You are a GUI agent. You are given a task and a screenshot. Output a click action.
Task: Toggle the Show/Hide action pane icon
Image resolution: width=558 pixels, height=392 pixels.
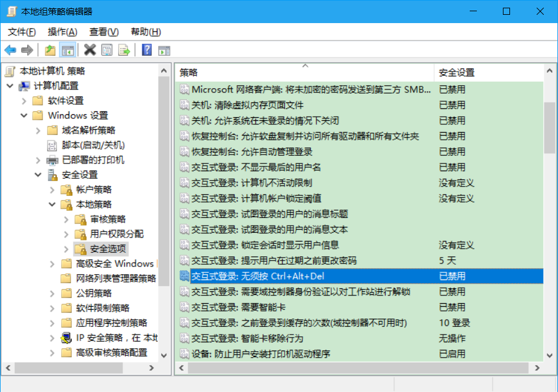pos(164,50)
